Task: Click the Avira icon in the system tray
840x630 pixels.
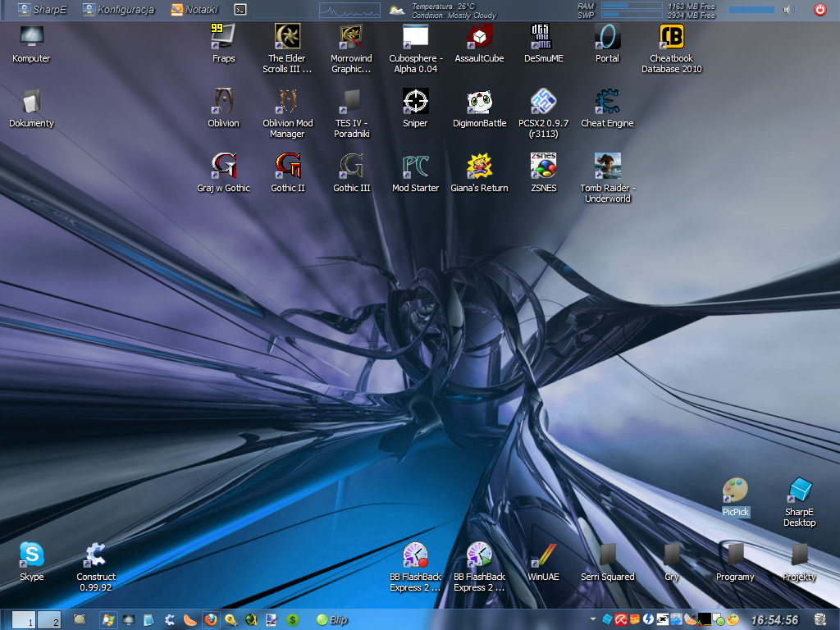Action: point(622,620)
